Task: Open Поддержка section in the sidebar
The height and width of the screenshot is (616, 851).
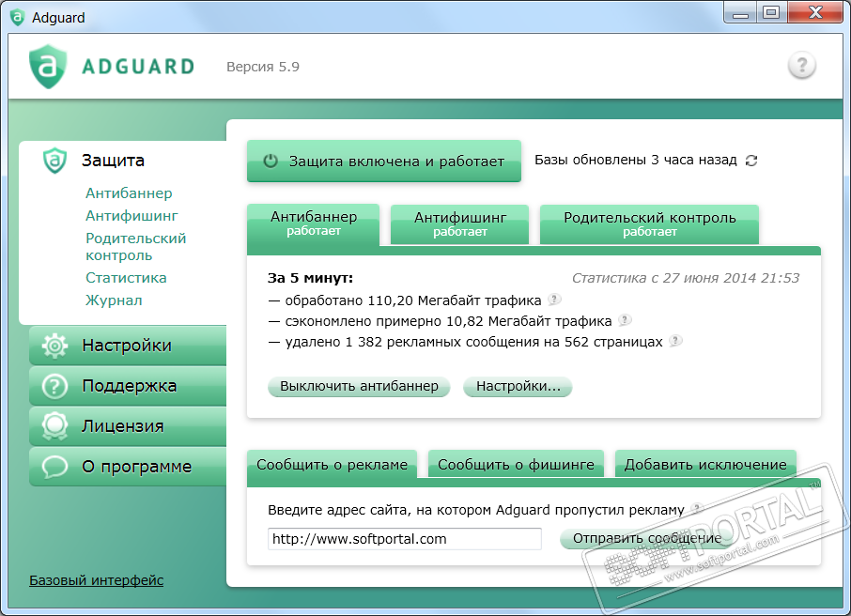Action: pos(129,386)
